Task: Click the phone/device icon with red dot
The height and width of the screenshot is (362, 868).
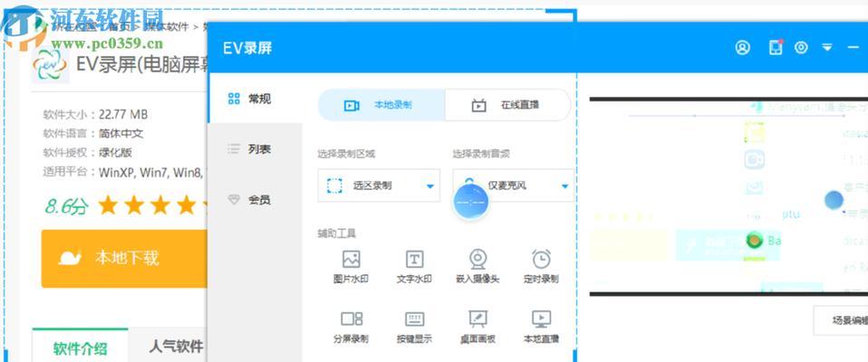Action: click(x=776, y=48)
